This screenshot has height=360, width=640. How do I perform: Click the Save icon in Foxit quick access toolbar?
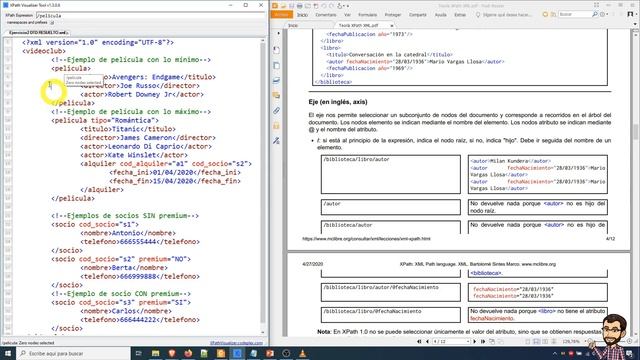point(291,6)
